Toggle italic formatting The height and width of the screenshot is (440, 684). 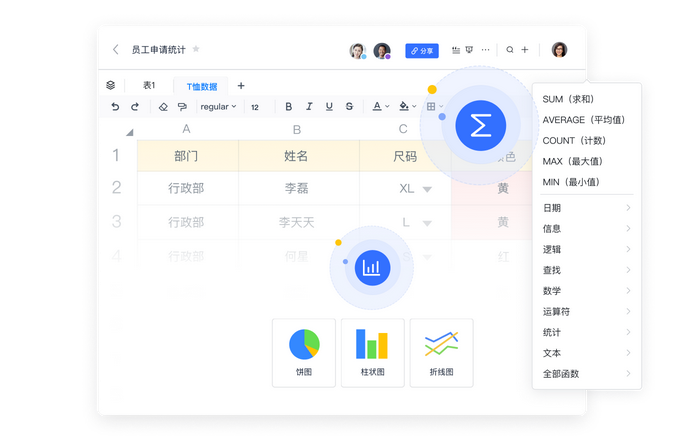pyautogui.click(x=309, y=106)
